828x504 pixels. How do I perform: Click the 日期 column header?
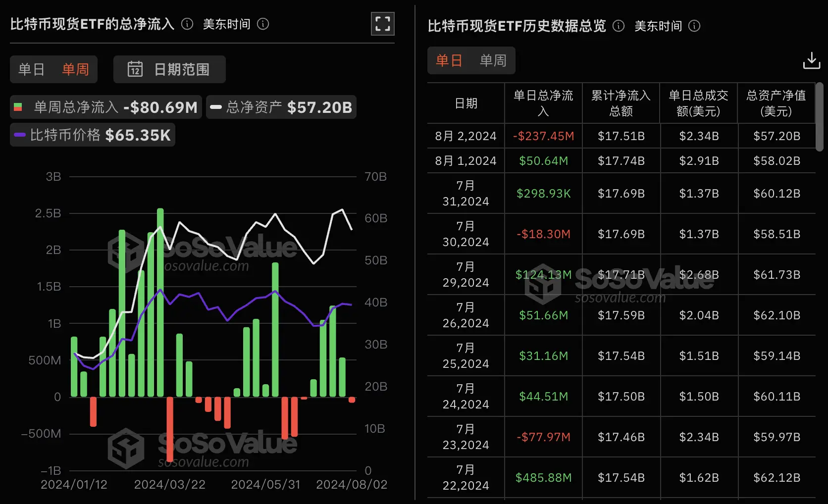pyautogui.click(x=466, y=102)
